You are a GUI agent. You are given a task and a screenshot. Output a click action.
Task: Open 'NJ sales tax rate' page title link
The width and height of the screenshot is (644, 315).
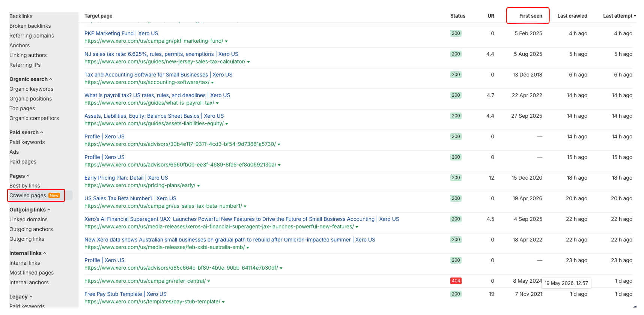pos(161,54)
